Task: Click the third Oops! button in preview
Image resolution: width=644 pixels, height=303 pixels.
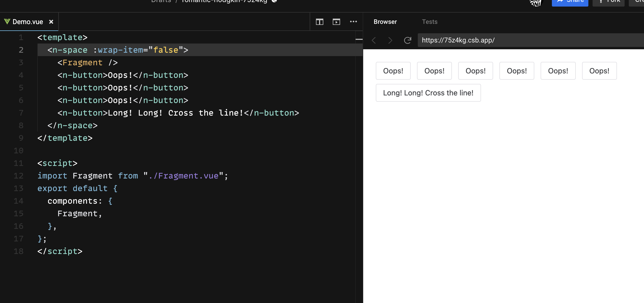Action: click(476, 71)
